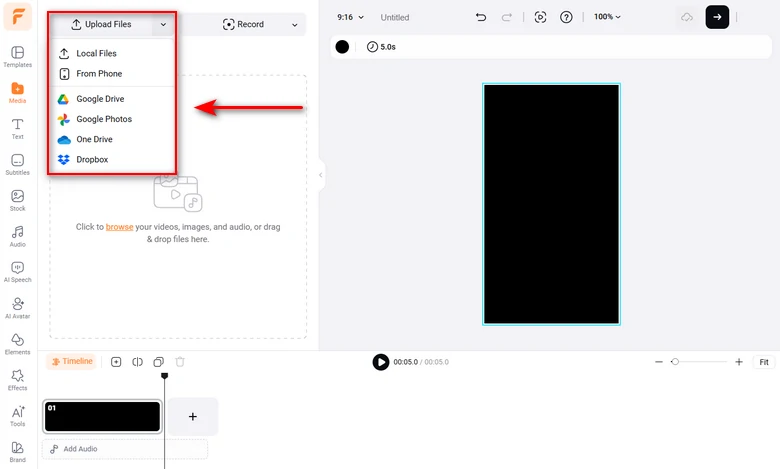
Task: Zoom in the timeline with plus
Action: (739, 362)
